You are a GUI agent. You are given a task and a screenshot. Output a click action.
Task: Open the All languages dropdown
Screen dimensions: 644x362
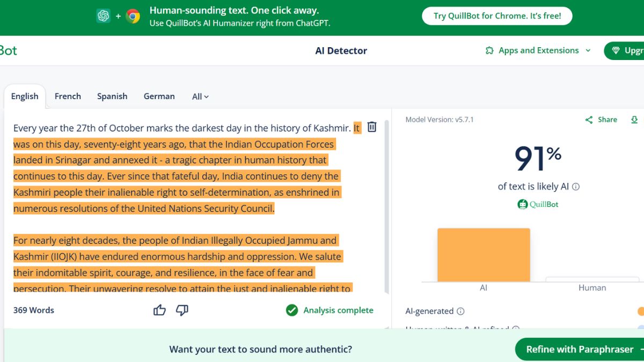[x=200, y=97]
